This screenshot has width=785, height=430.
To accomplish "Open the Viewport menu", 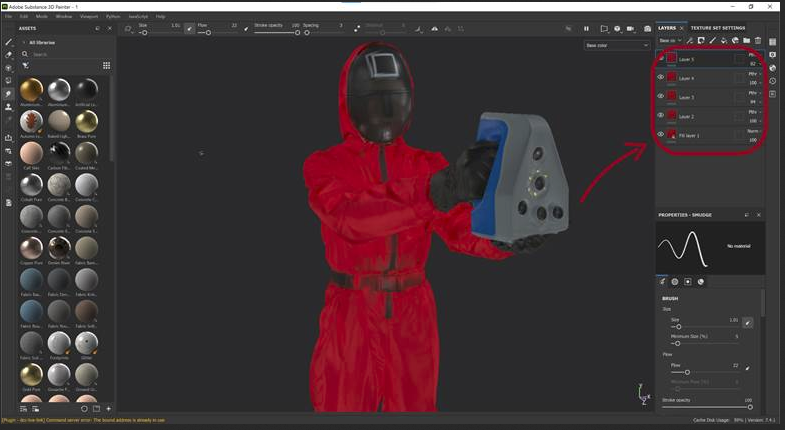I will tap(89, 17).
